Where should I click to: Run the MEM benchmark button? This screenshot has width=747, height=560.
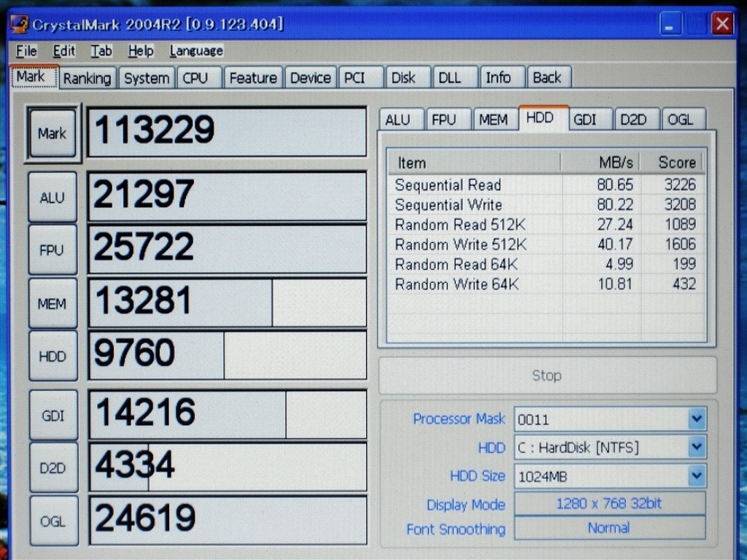(x=53, y=303)
